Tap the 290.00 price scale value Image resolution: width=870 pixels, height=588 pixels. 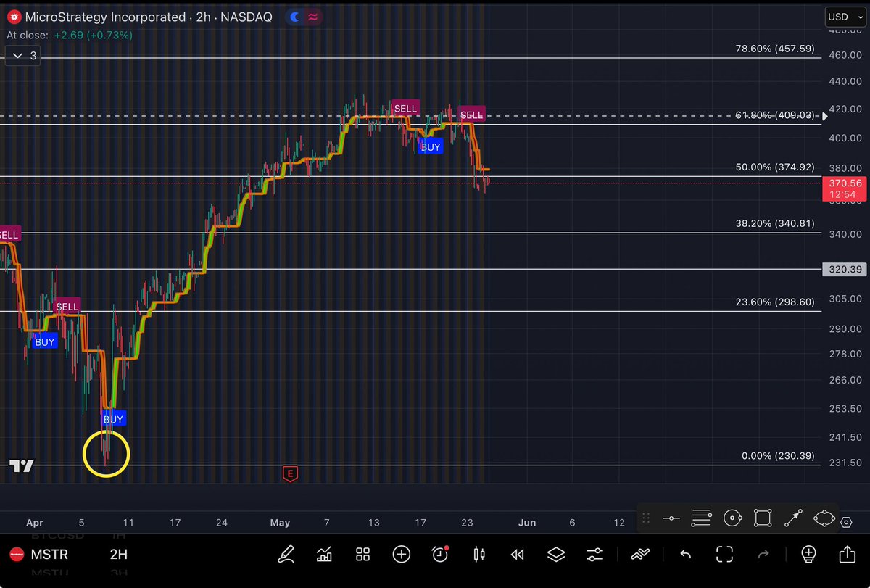pyautogui.click(x=844, y=328)
